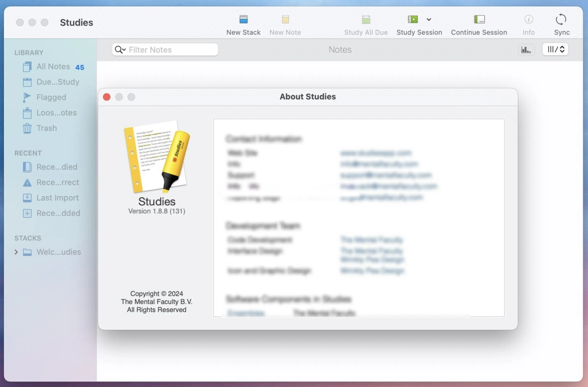This screenshot has width=588, height=387.
Task: Show the statistics bar chart view
Action: [x=526, y=50]
